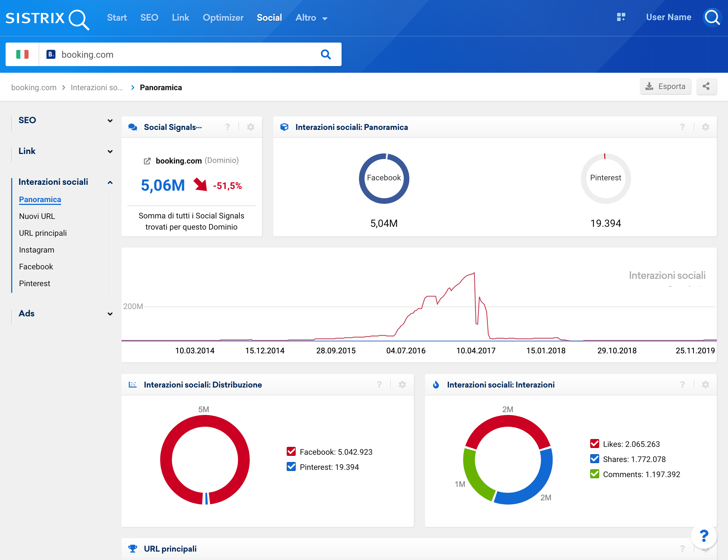Image resolution: width=728 pixels, height=560 pixels.
Task: Open the Altro dropdown menu
Action: [311, 18]
